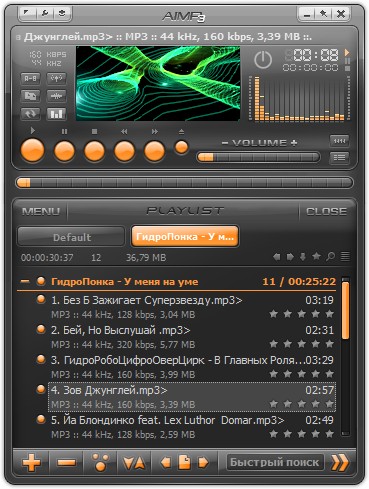Screen dimensions: 369x489
Task: Go to next playlist with bottom right arrow
Action: point(203,462)
